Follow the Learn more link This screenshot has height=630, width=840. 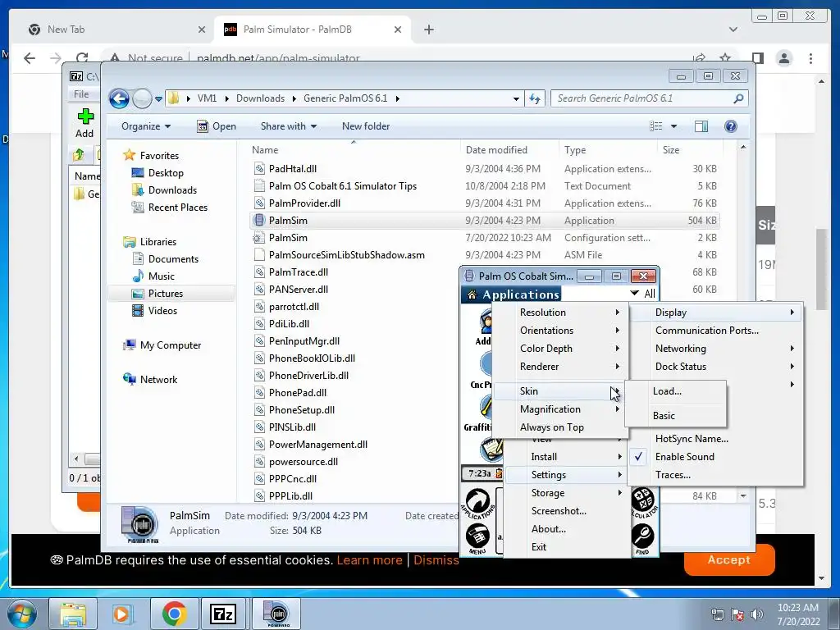[370, 560]
